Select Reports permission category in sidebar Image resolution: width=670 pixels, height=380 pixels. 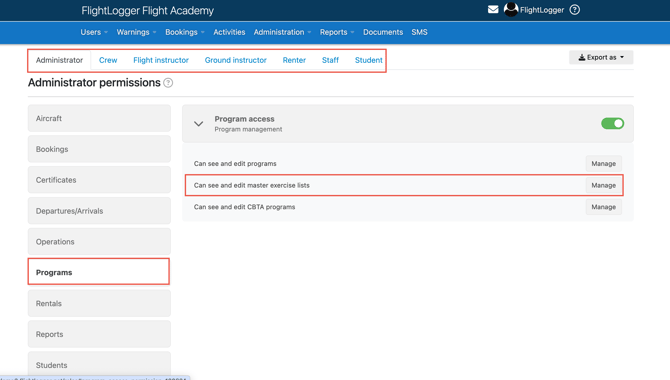click(x=99, y=334)
